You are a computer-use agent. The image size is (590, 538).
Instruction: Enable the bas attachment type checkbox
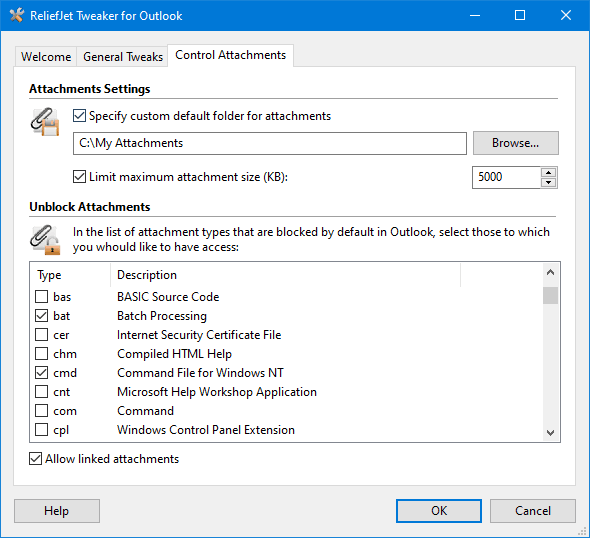click(41, 296)
